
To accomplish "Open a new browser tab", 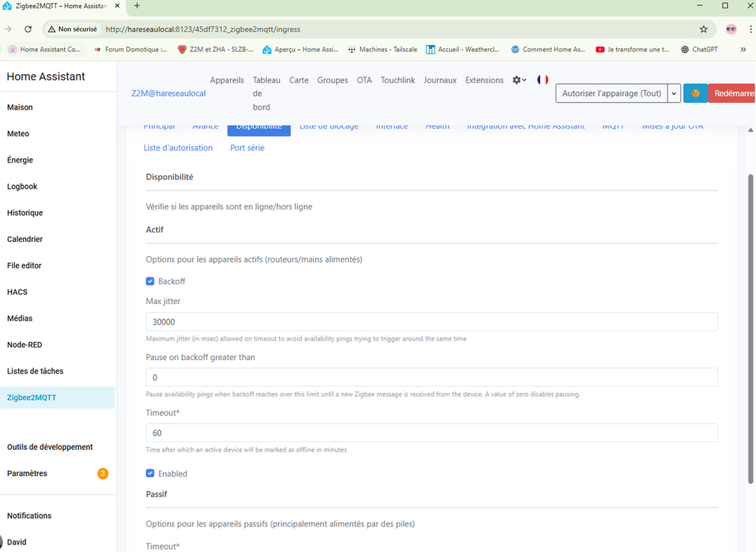I will (137, 6).
